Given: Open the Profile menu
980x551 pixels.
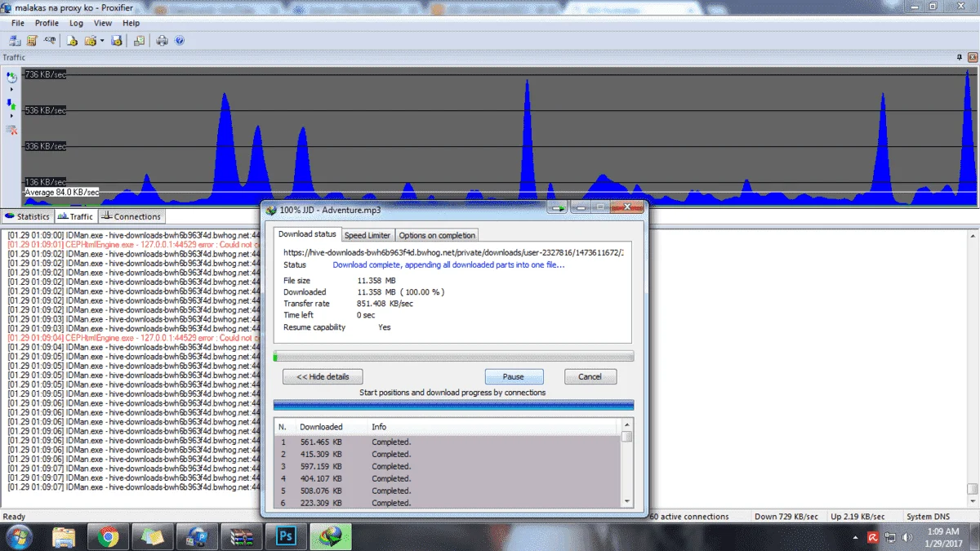Looking at the screenshot, I should [x=47, y=23].
